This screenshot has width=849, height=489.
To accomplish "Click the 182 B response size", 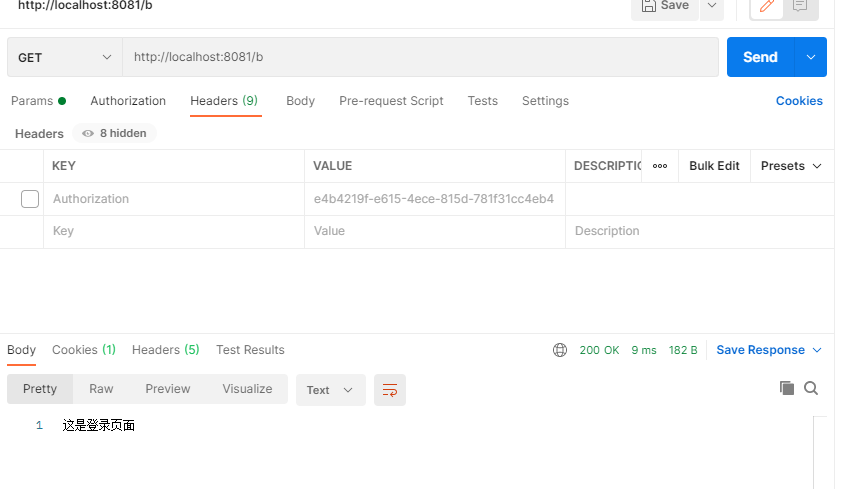I will coord(683,351).
